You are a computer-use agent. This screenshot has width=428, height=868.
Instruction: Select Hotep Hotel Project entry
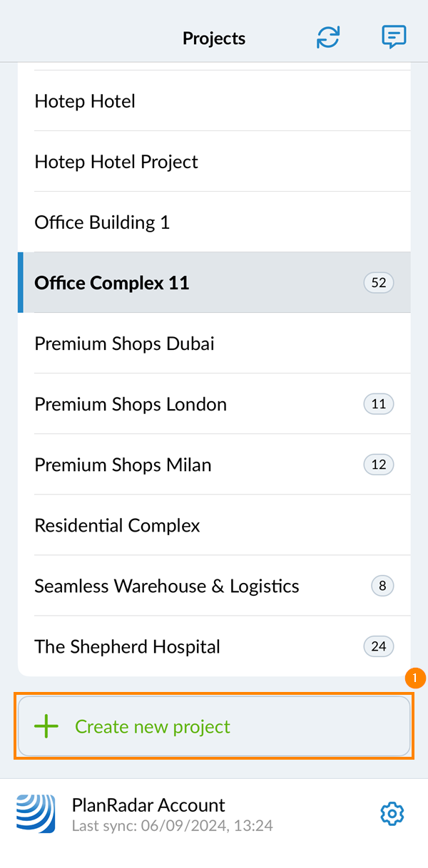pos(116,162)
